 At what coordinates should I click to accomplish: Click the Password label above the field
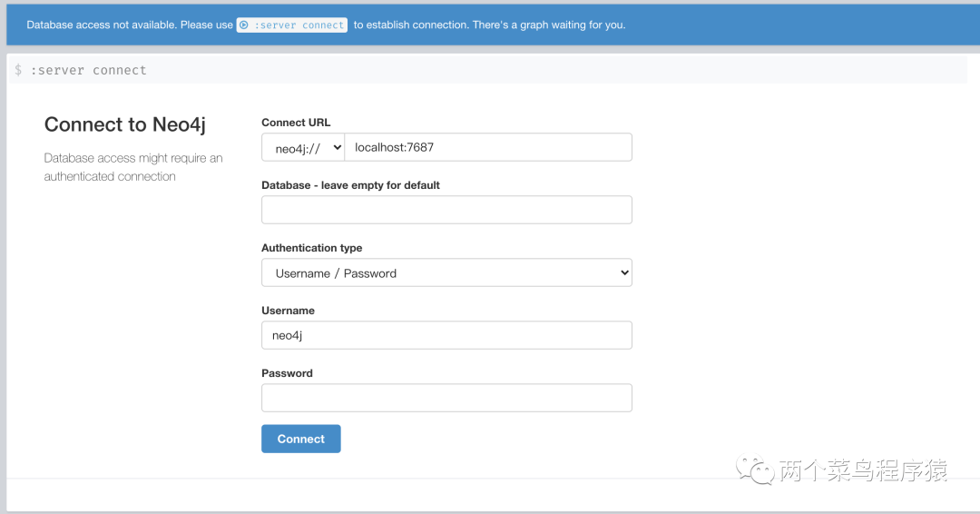pyautogui.click(x=287, y=372)
